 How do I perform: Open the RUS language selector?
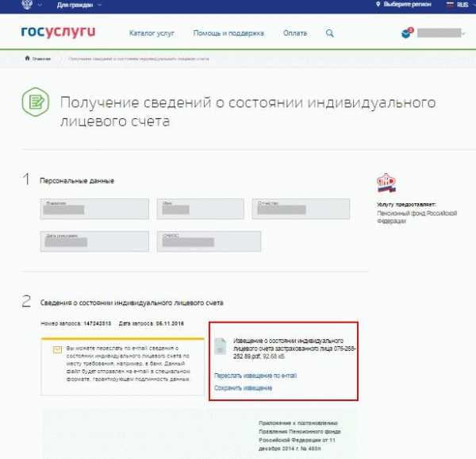[458, 5]
